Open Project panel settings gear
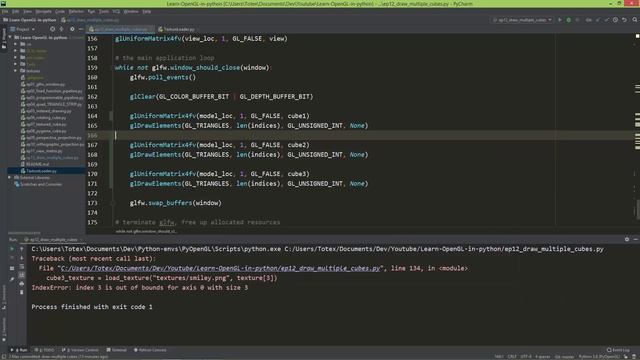This screenshot has height=360, width=640. coord(72,29)
